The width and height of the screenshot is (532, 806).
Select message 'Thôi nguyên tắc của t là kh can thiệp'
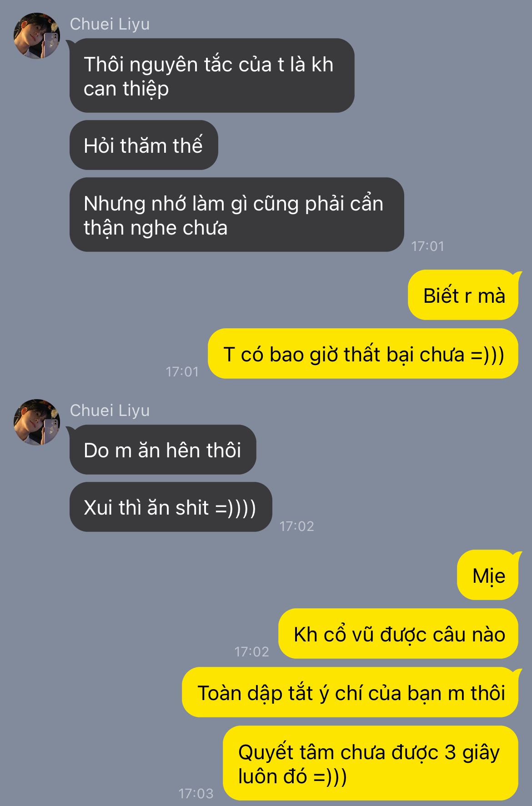pyautogui.click(x=212, y=75)
